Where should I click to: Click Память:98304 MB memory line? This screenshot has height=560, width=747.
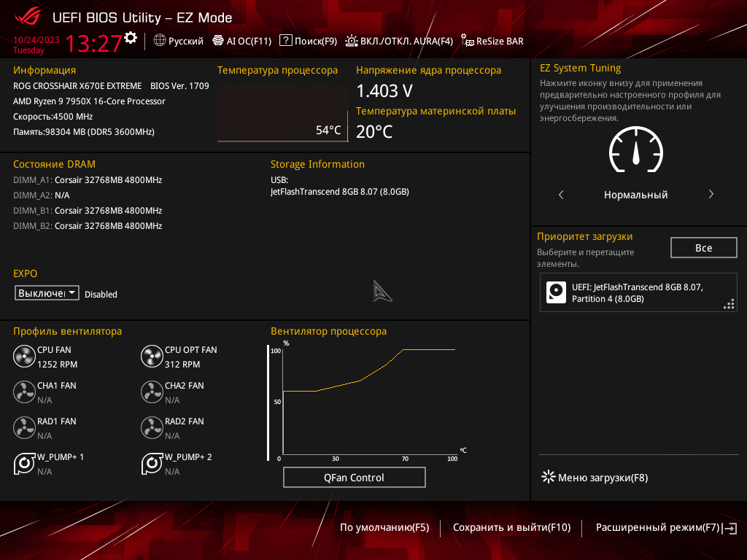[x=84, y=132]
